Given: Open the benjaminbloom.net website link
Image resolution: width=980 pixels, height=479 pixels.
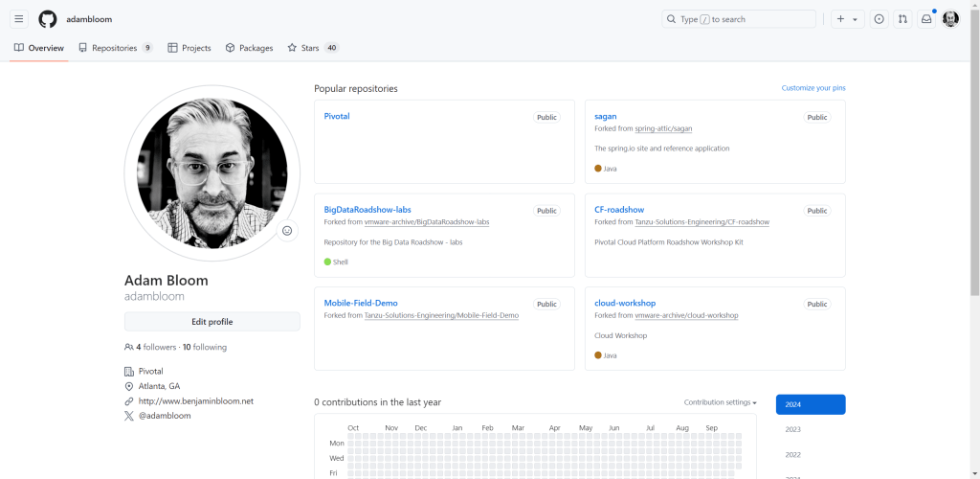Looking at the screenshot, I should [195, 401].
